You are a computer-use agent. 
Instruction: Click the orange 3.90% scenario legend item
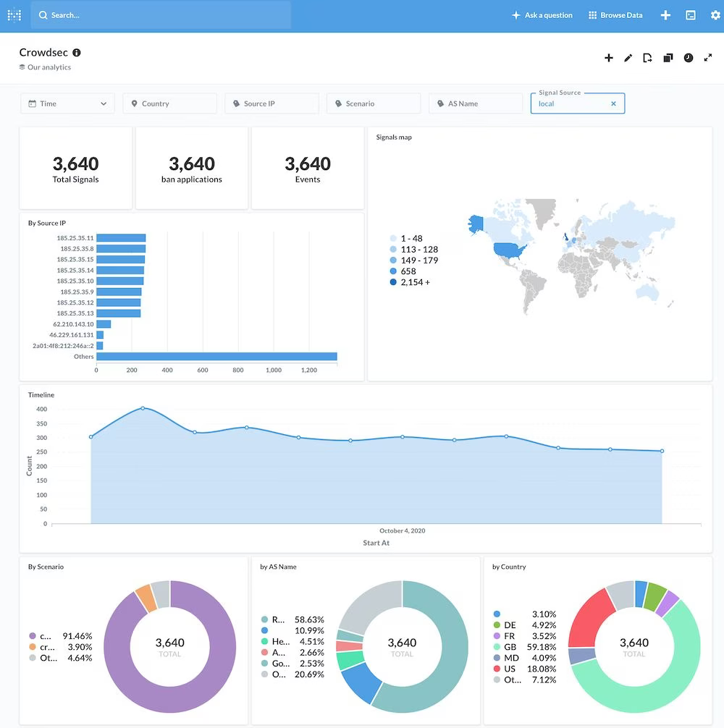[x=60, y=647]
